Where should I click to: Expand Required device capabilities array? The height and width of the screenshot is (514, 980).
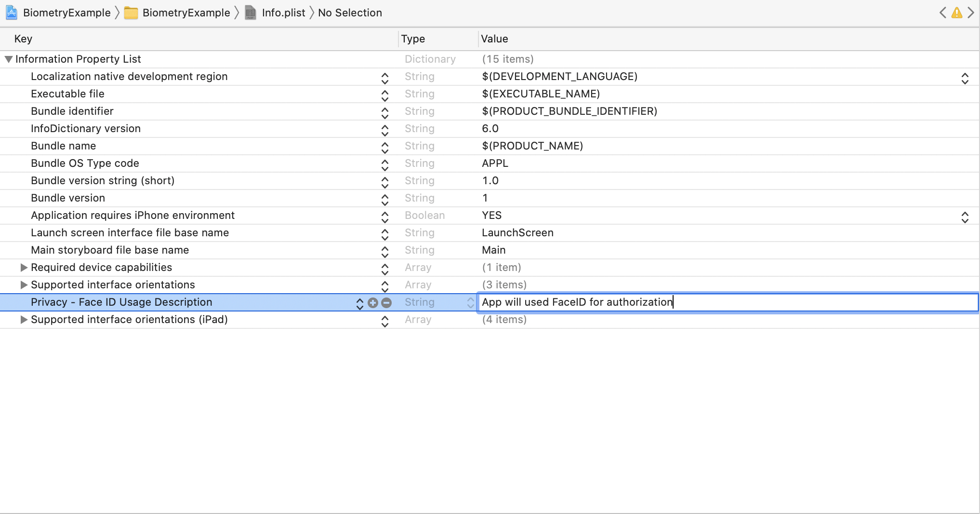tap(24, 268)
